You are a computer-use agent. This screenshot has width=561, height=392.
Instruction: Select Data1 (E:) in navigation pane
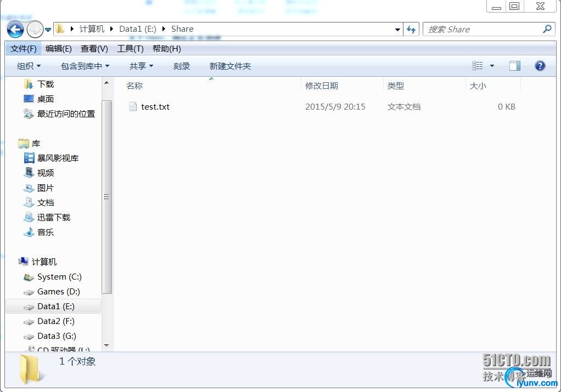pos(54,306)
